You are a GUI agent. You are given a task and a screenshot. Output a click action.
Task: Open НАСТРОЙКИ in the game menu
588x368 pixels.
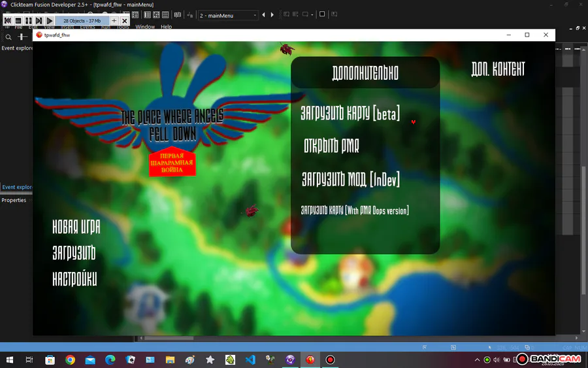(74, 278)
